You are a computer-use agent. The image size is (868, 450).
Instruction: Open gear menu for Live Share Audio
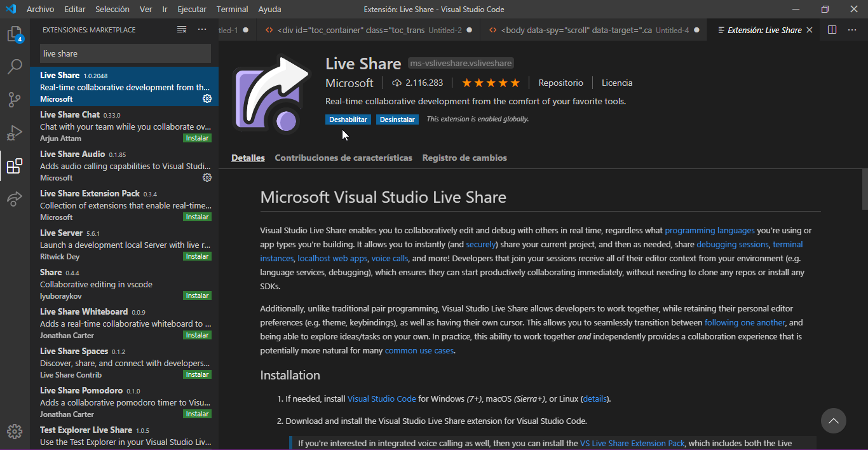[207, 177]
